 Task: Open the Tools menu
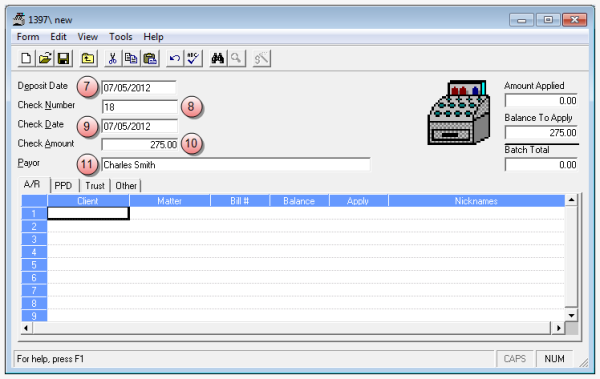121,37
